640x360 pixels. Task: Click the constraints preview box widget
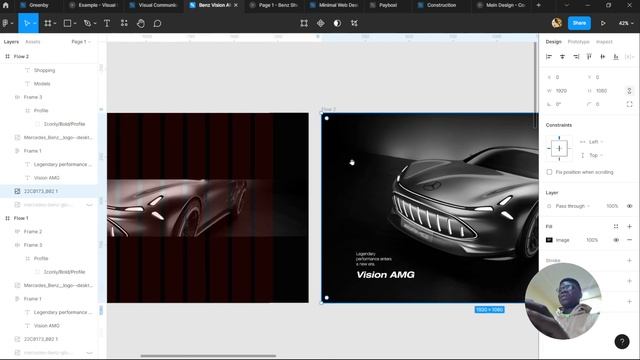[x=559, y=149]
